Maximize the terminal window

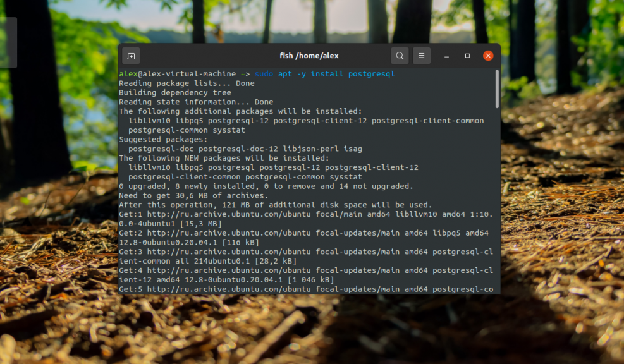pyautogui.click(x=467, y=56)
